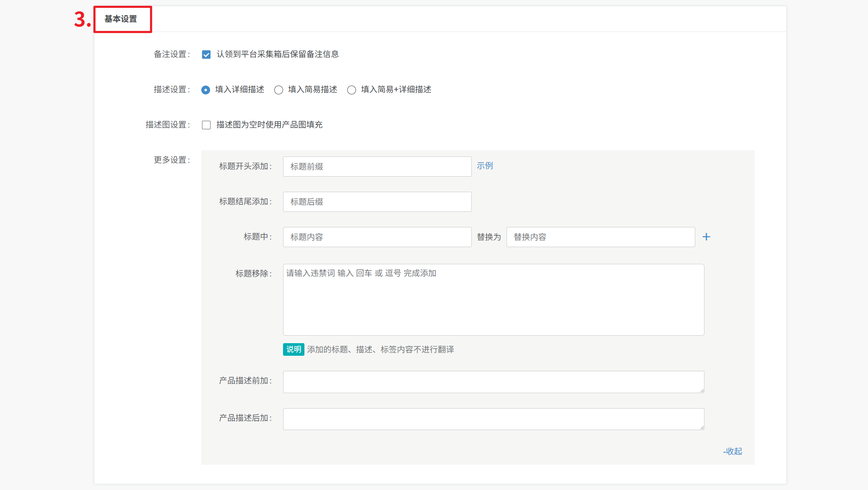868x490 pixels.
Task: Click the plus icon to add replacement rule
Action: [x=706, y=237]
